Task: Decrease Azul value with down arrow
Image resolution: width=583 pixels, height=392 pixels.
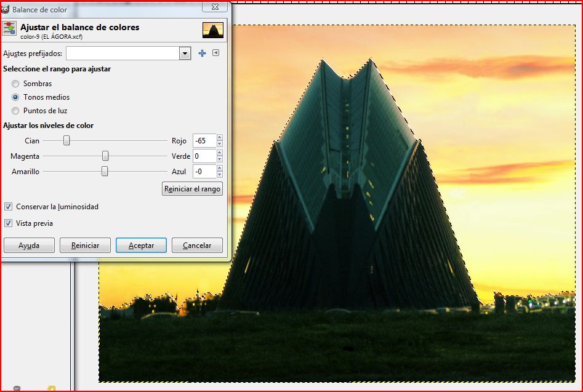Action: [x=220, y=175]
